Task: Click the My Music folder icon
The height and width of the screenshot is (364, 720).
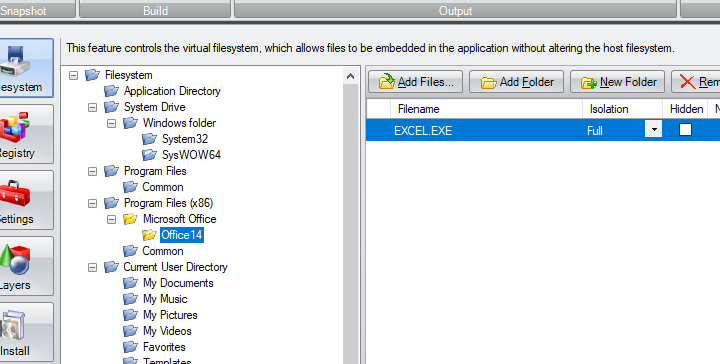Action: [x=130, y=299]
